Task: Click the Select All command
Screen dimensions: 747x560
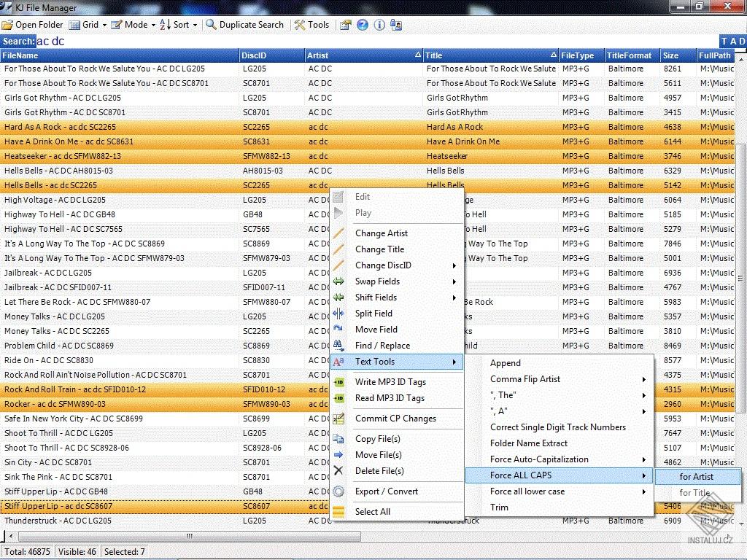Action: 373,511
